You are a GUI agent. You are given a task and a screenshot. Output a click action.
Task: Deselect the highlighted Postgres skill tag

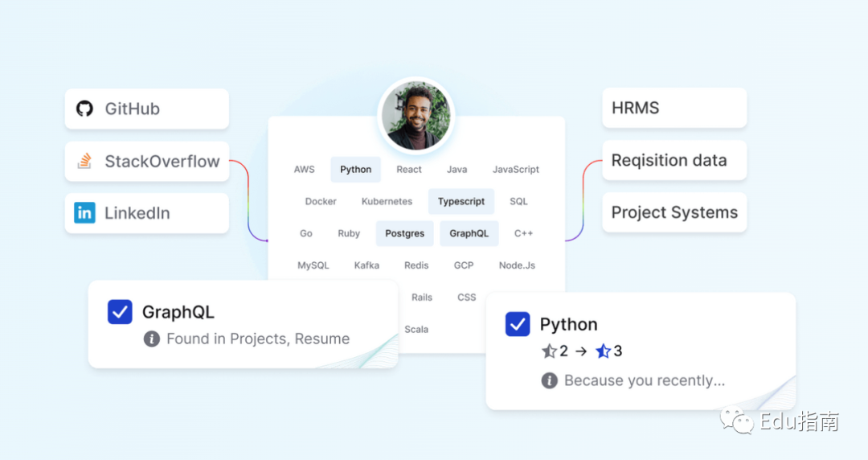point(404,233)
